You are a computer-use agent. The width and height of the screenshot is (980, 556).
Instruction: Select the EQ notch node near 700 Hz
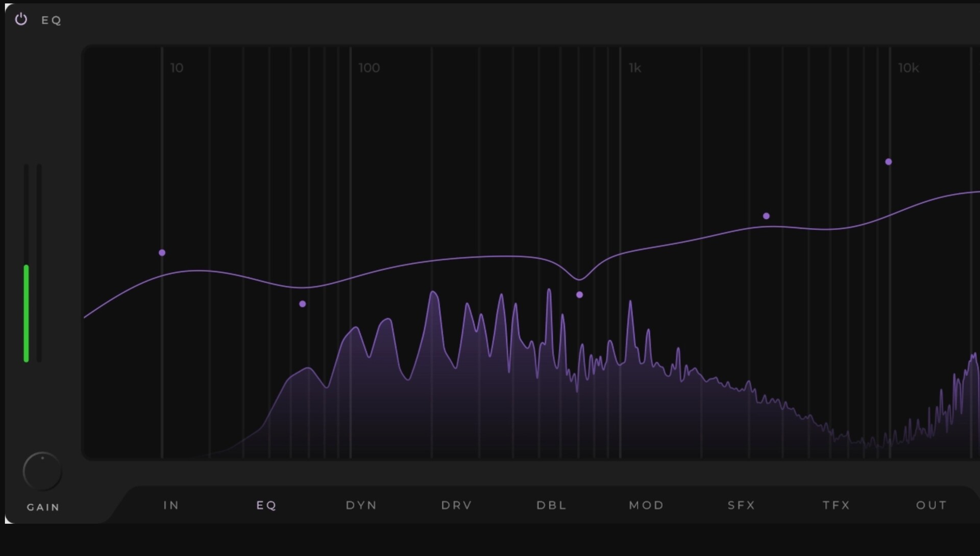pyautogui.click(x=579, y=295)
